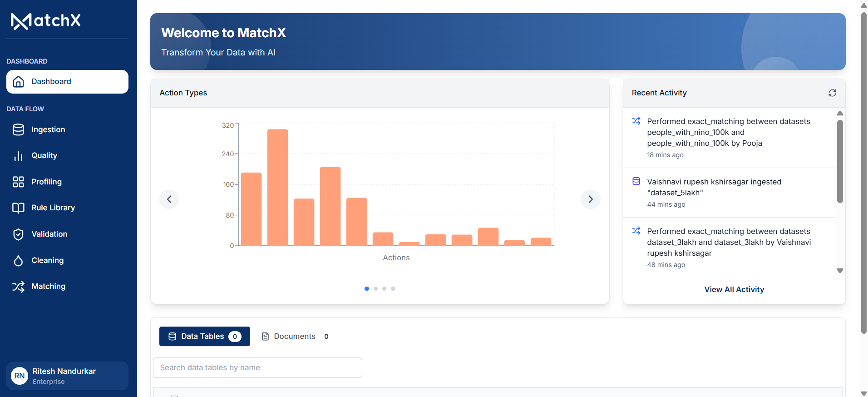Click the Matching shuffle icon

tap(18, 287)
